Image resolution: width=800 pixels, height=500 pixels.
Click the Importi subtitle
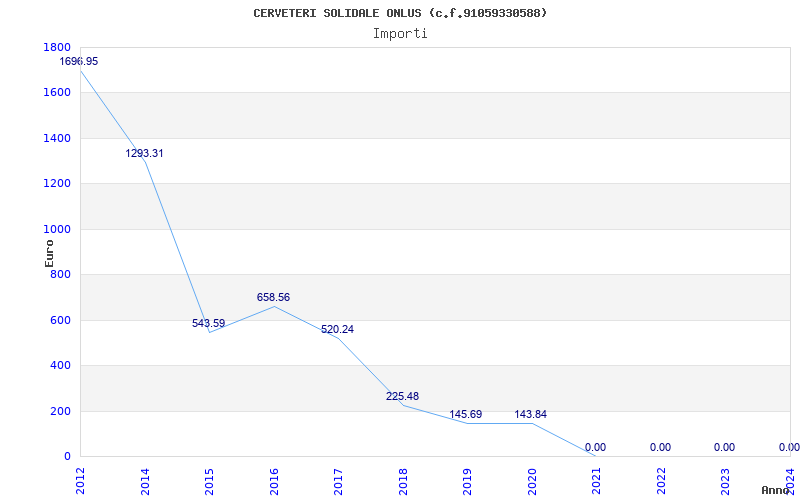coord(400,34)
